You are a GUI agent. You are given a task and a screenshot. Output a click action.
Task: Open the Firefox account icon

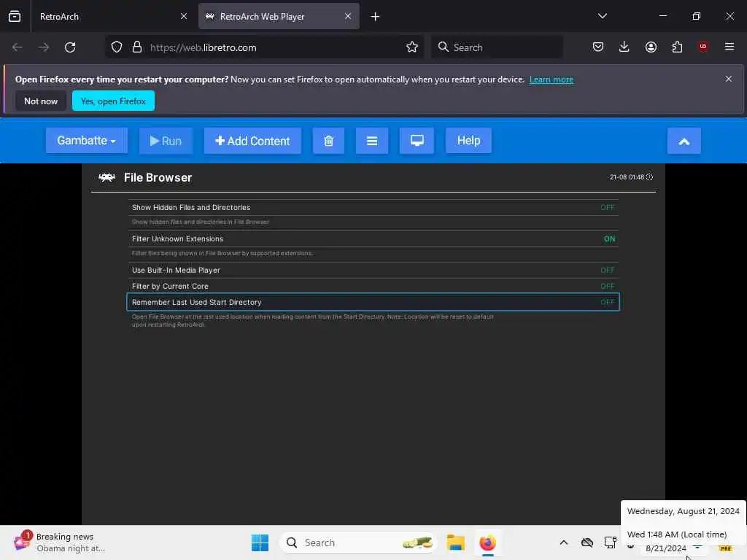651,47
